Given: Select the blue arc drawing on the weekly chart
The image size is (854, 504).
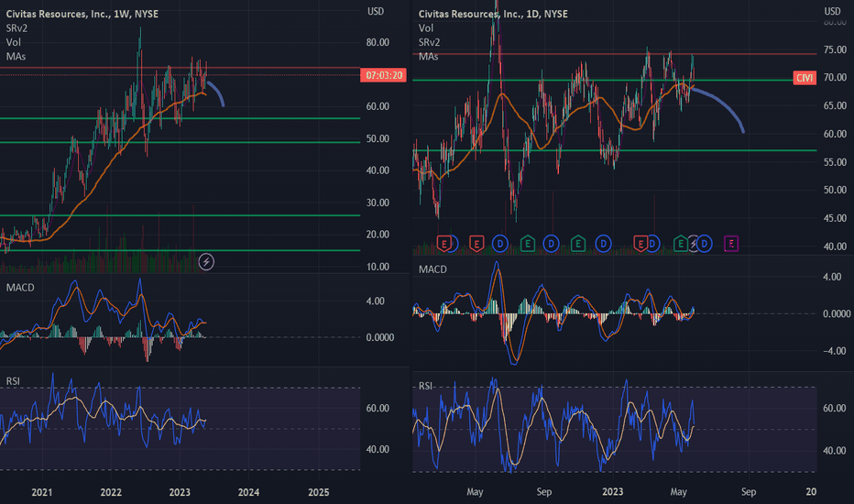Looking at the screenshot, I should coord(218,92).
